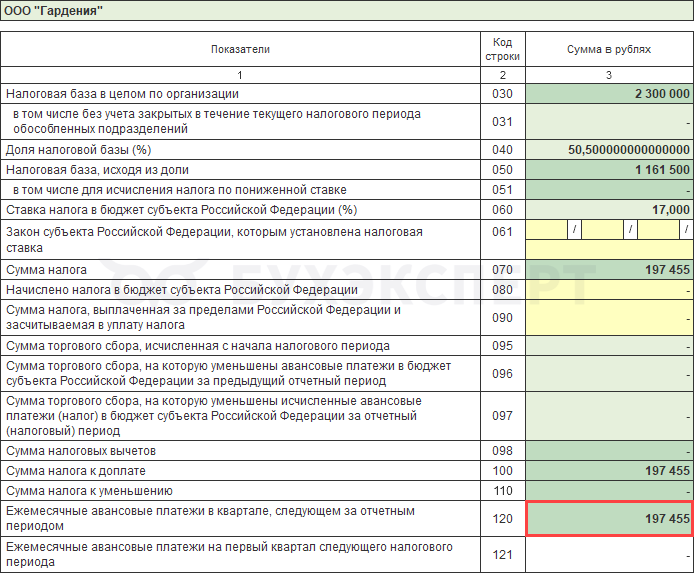Click the line 110 tax reduction amount cell
The image size is (694, 573).
click(609, 491)
